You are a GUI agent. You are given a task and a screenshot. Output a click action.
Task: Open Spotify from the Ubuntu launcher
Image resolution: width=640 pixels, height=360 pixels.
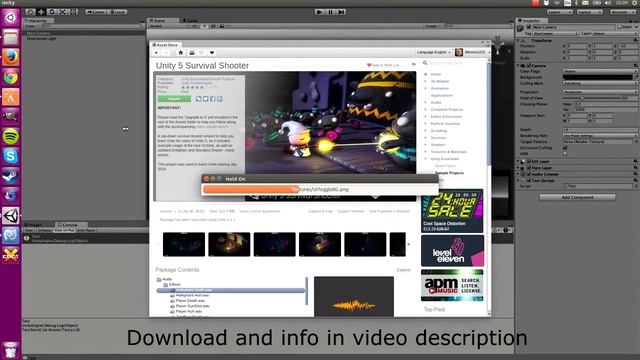11,136
